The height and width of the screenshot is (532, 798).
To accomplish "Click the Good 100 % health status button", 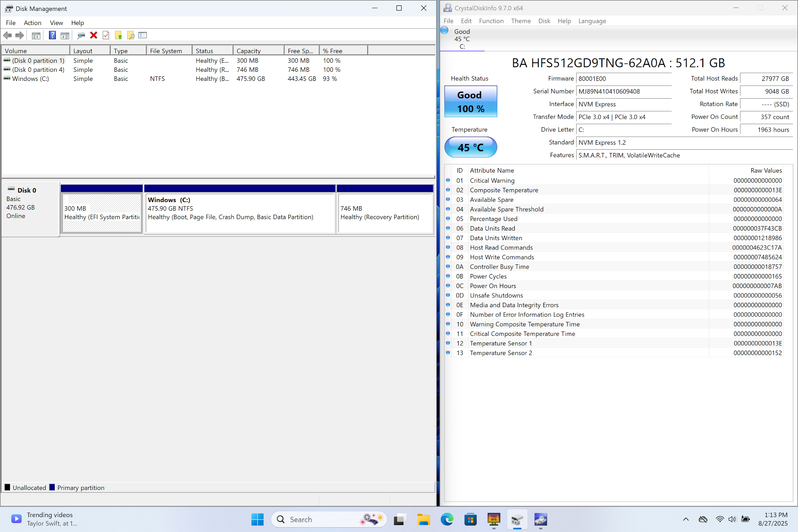I will pos(470,101).
